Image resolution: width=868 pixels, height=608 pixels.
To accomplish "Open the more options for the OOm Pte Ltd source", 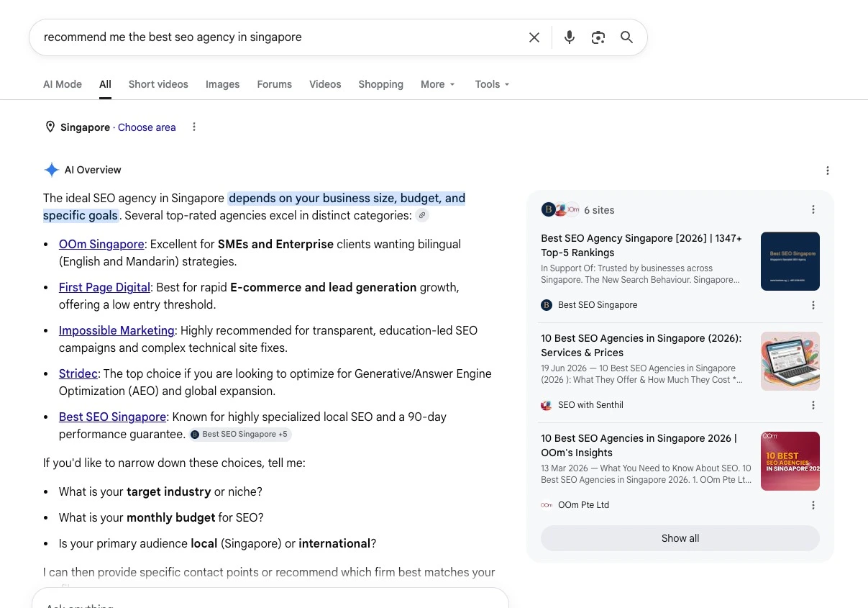I will point(813,505).
